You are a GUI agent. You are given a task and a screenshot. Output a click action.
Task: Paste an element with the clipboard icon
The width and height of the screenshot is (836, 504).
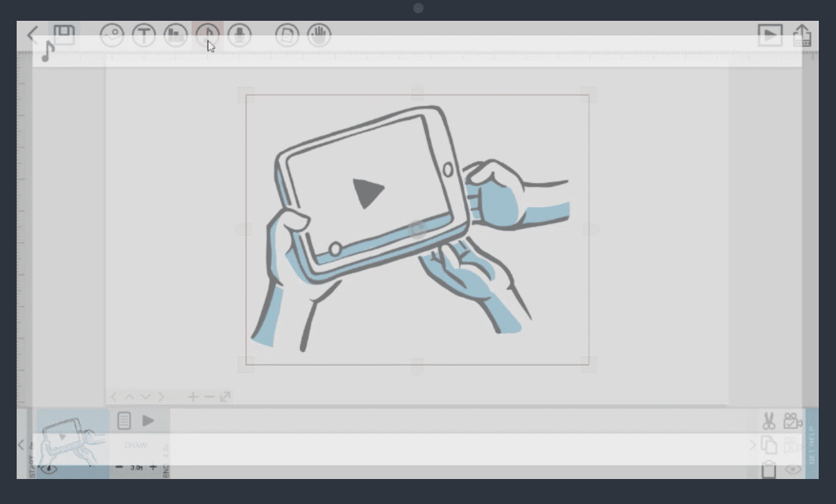tap(769, 469)
